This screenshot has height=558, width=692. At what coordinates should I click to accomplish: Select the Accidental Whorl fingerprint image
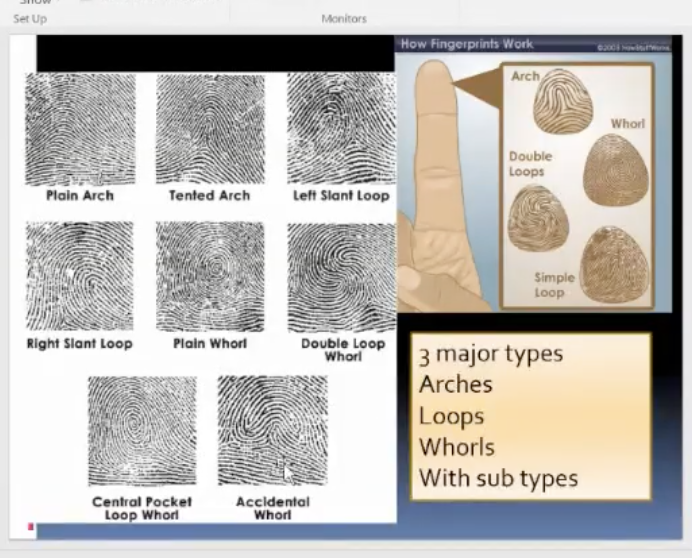(x=273, y=430)
